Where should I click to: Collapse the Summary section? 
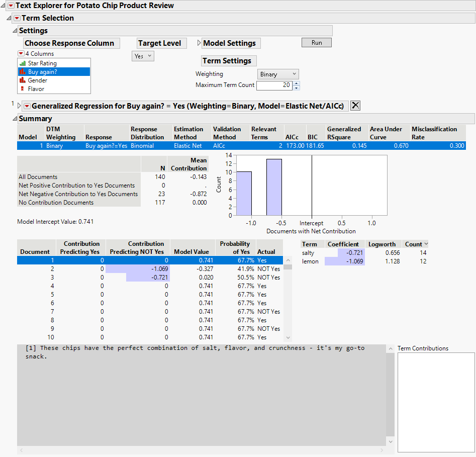click(15, 119)
